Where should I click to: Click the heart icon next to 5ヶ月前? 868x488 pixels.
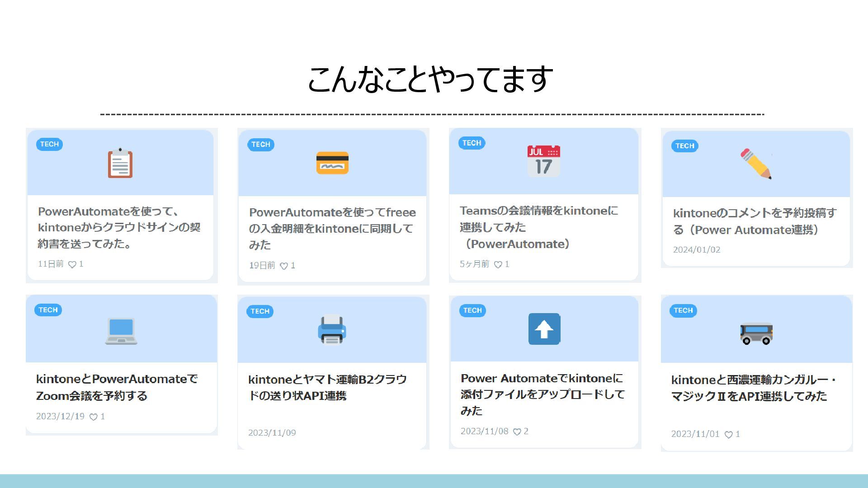498,264
